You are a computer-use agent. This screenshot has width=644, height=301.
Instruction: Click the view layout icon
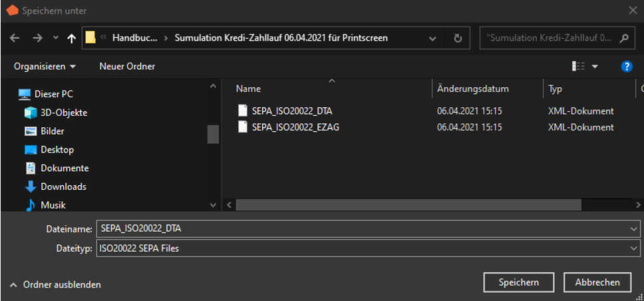578,66
